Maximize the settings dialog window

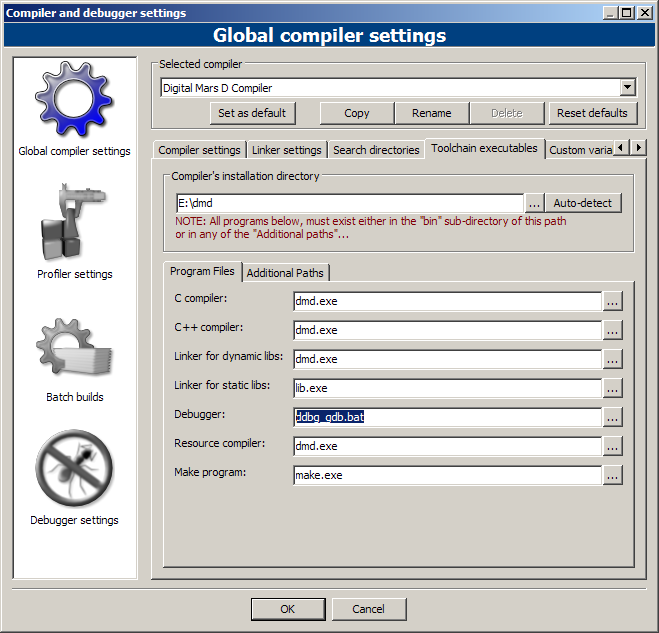click(626, 13)
